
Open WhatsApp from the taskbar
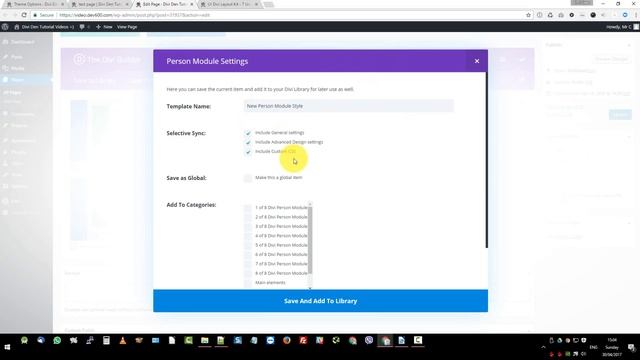[57, 340]
